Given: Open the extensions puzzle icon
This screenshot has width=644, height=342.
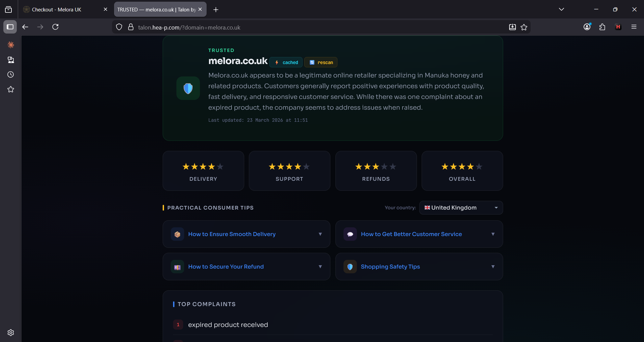Looking at the screenshot, I should coord(602,27).
